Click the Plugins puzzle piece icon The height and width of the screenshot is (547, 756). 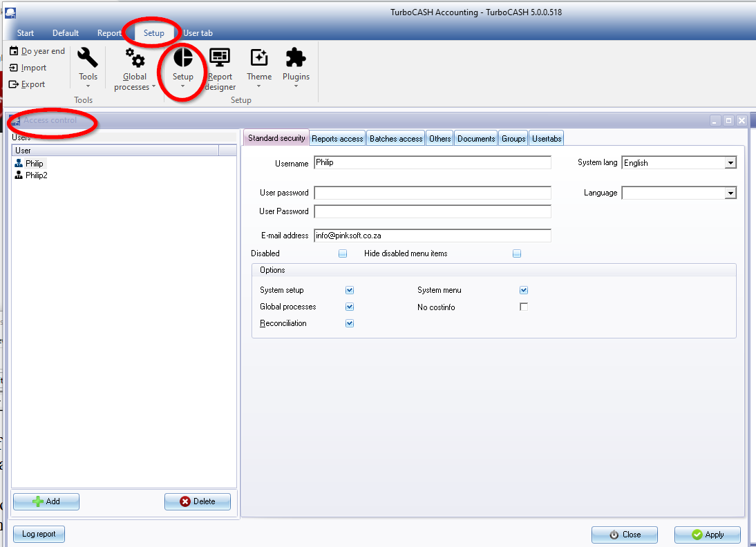click(x=296, y=58)
